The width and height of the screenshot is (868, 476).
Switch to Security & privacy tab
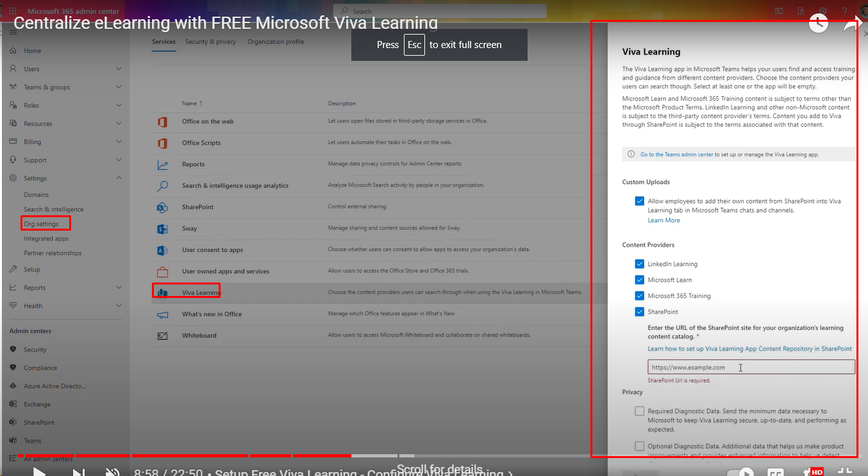(211, 42)
